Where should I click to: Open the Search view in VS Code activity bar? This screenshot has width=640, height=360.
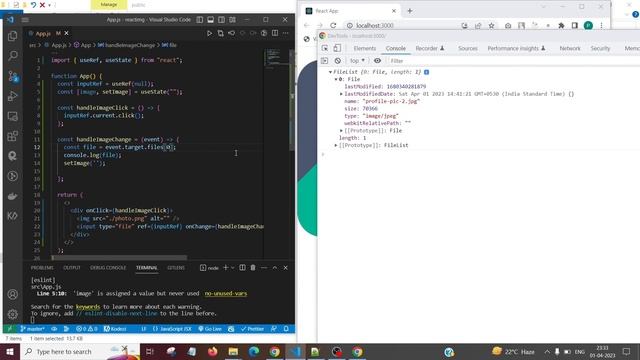(13, 56)
